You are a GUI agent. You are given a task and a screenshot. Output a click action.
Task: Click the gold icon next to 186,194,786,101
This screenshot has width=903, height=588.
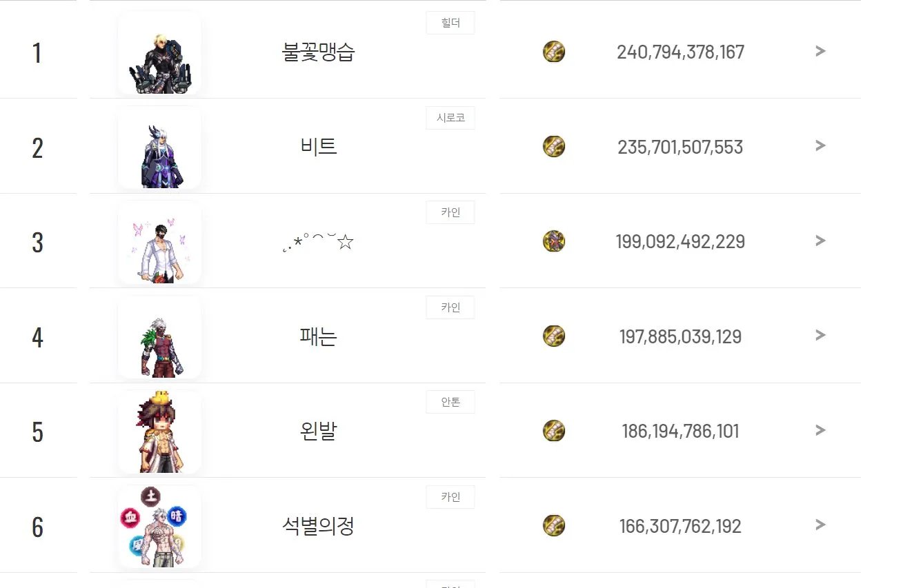(554, 431)
